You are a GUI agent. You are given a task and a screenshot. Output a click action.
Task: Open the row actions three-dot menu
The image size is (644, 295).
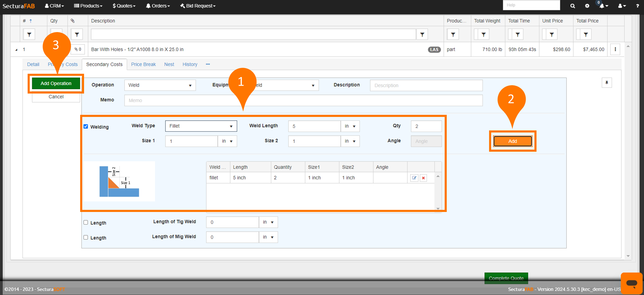point(615,49)
